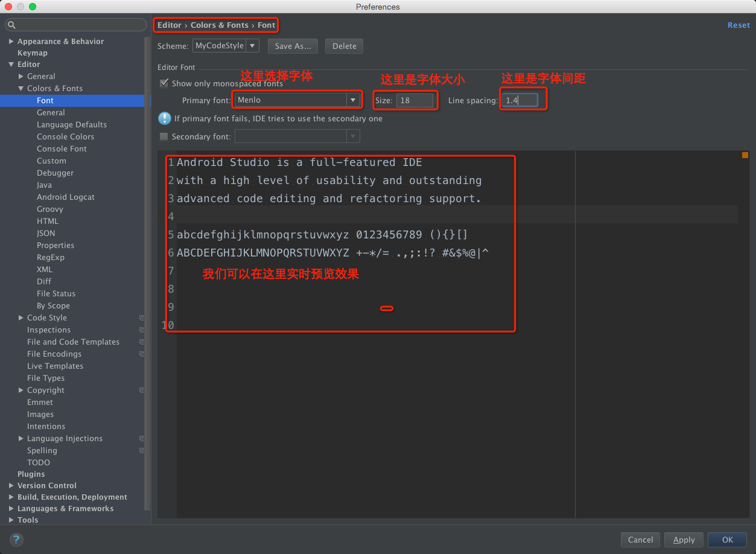Select XML color settings
The height and width of the screenshot is (554, 756).
point(45,270)
